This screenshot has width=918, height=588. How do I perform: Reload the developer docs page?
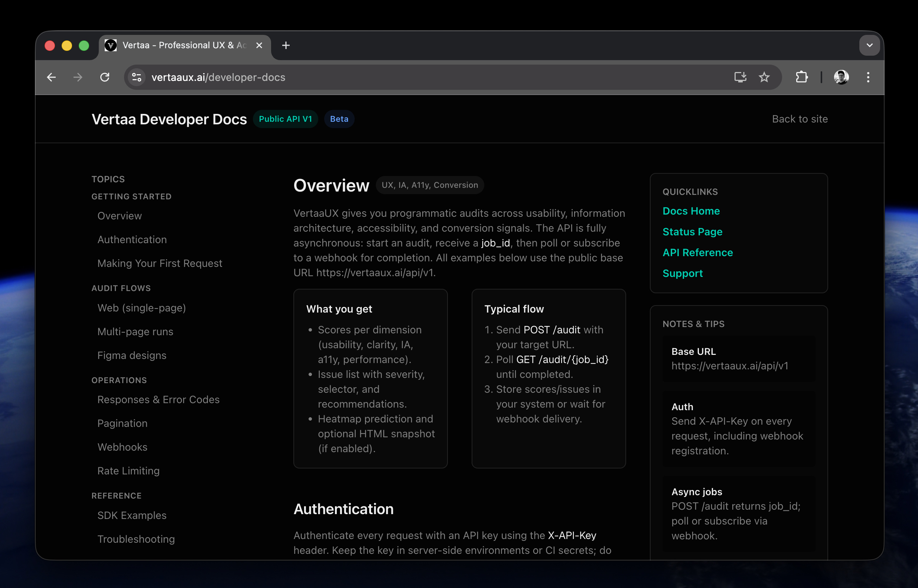(105, 78)
